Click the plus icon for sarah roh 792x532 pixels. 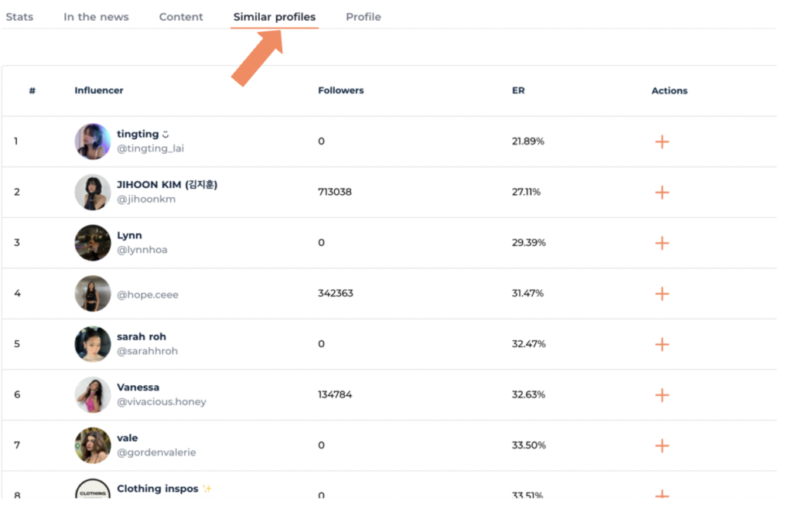661,344
